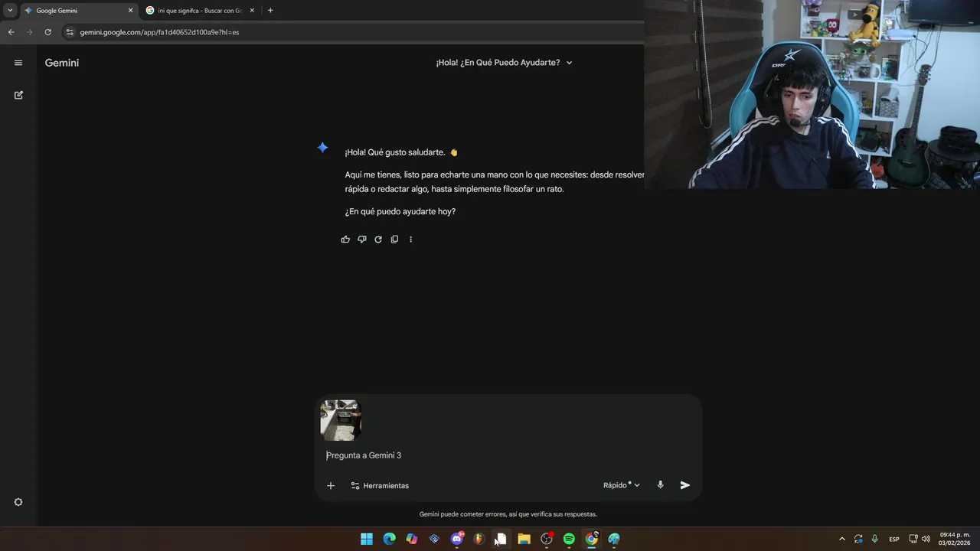Click the attached image thumbnail in prompt

pyautogui.click(x=341, y=420)
